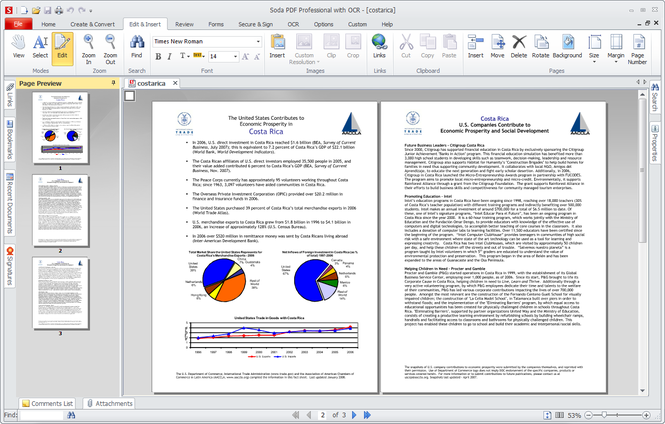Open the Bookmarks side panel tab
Screen dimensions: 665x424
9,139
